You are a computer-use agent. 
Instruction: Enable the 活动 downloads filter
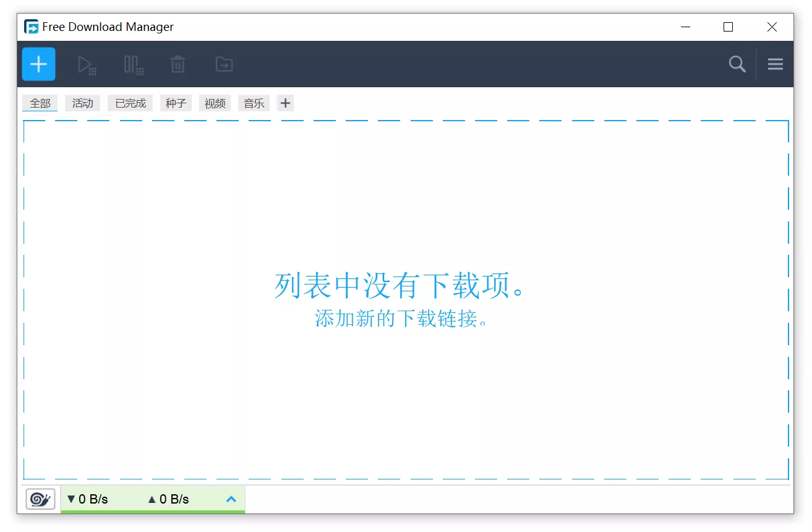[x=82, y=103]
